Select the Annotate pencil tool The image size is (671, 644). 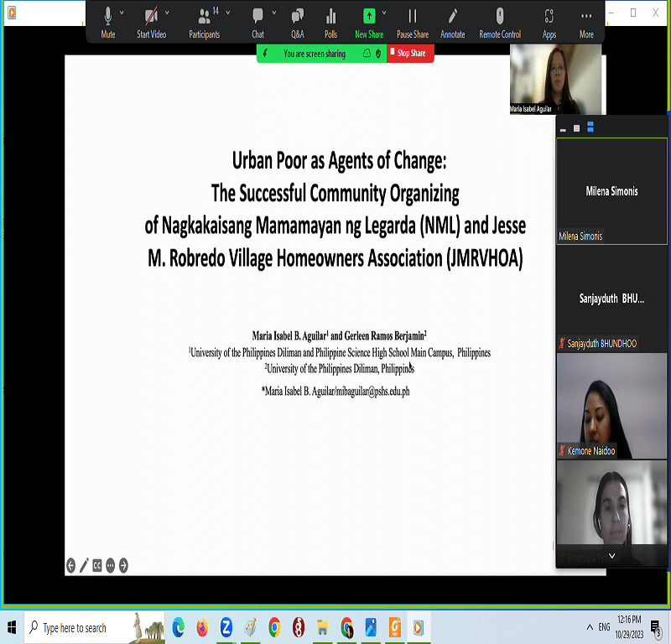(x=452, y=17)
